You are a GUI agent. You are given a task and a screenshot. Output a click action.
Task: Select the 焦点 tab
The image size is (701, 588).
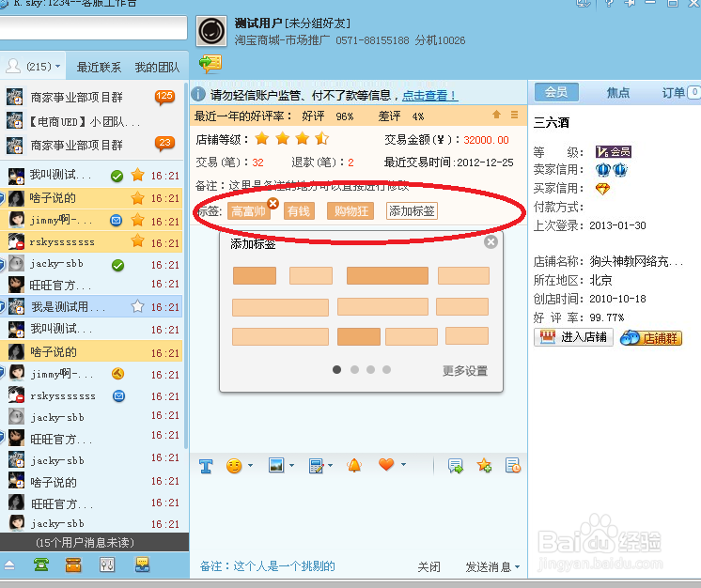pyautogui.click(x=618, y=92)
